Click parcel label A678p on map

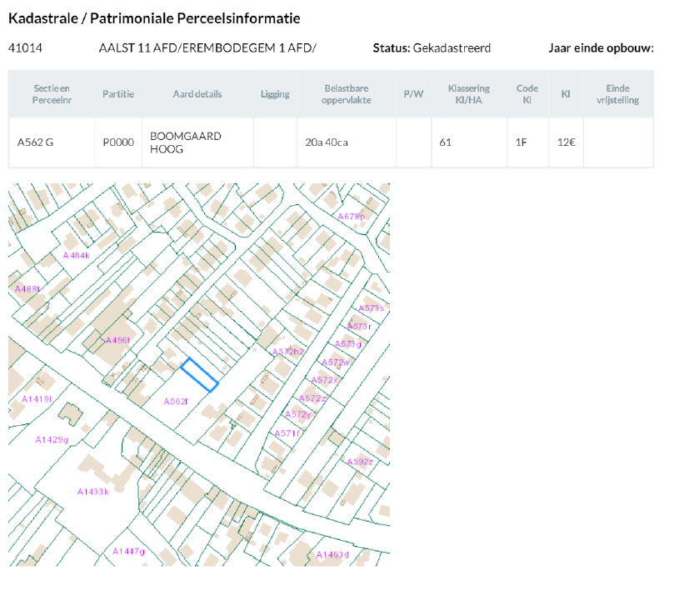[352, 216]
